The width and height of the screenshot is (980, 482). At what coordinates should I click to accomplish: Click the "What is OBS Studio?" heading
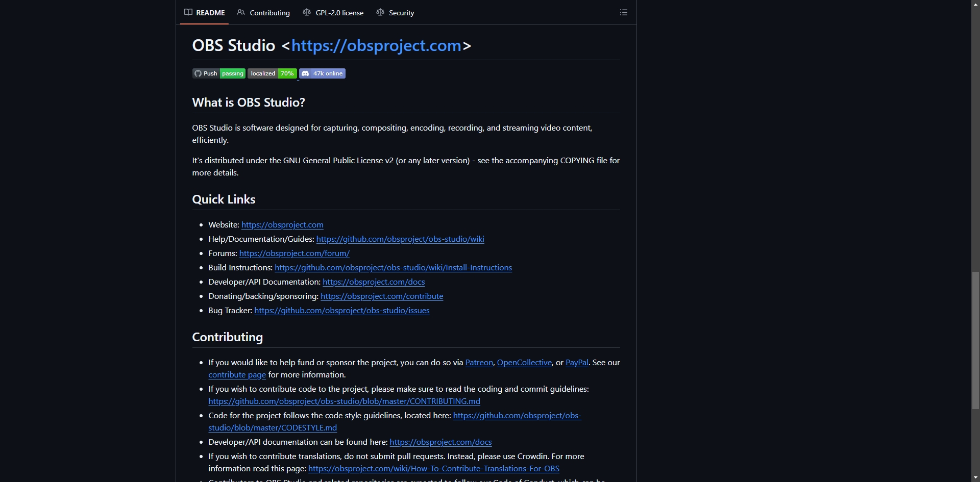pyautogui.click(x=249, y=103)
